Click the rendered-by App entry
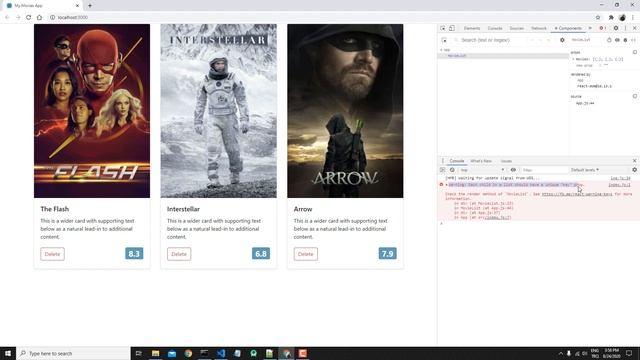 pos(580,80)
